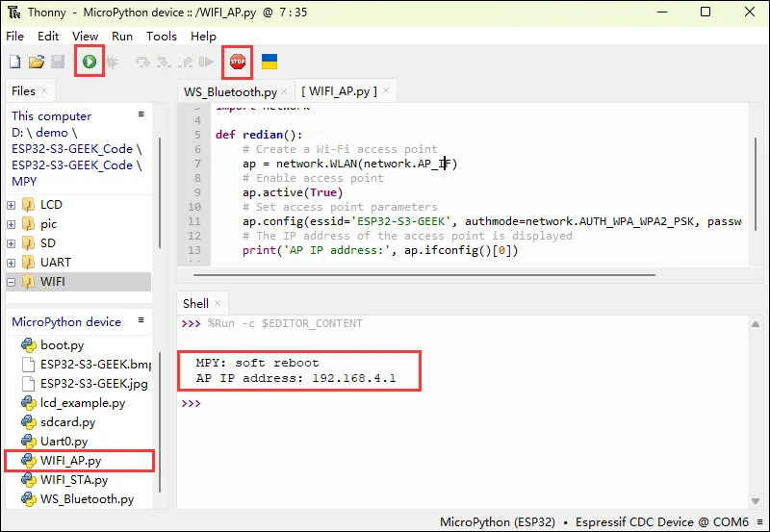Click the Open file folder icon
The height and width of the screenshot is (532, 770).
(37, 63)
